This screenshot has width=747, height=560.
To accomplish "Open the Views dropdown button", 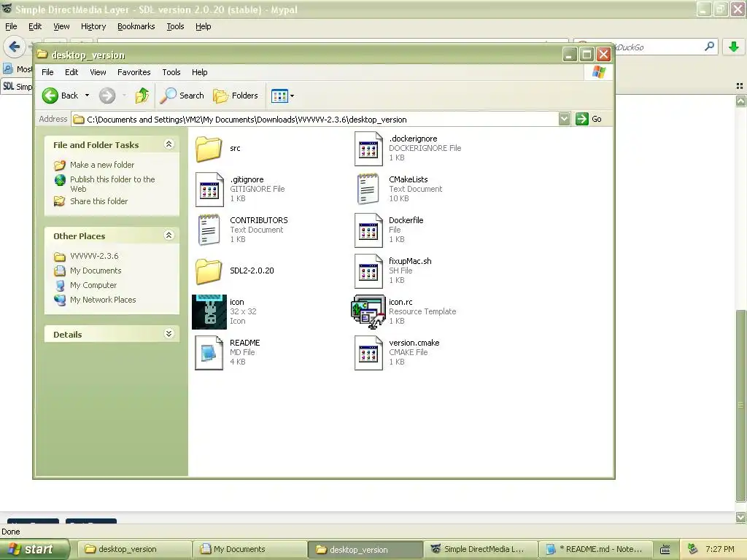I will (282, 96).
